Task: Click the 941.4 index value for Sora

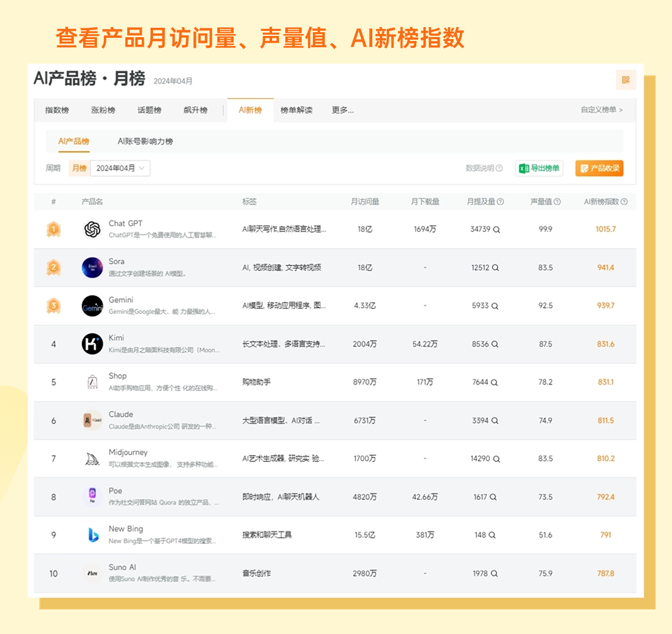Action: tap(606, 268)
